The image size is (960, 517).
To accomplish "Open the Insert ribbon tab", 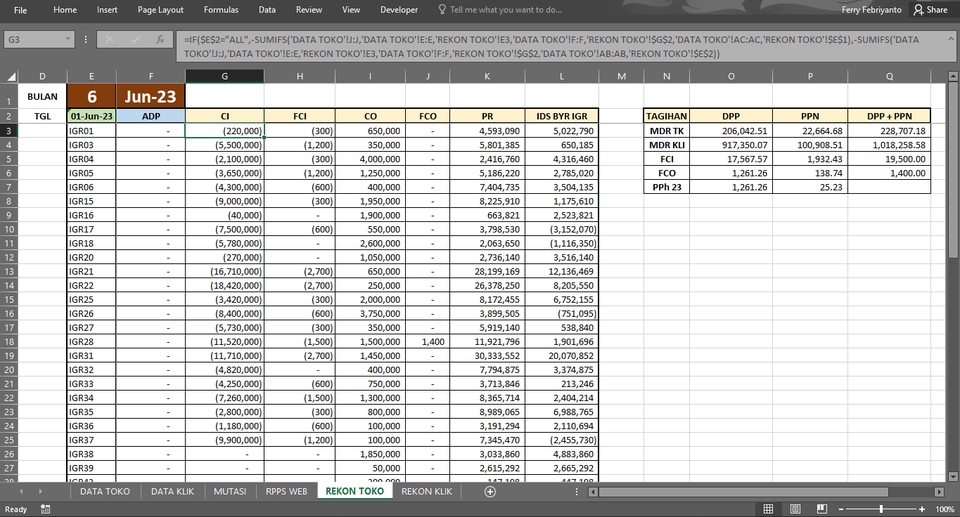I will (x=107, y=10).
